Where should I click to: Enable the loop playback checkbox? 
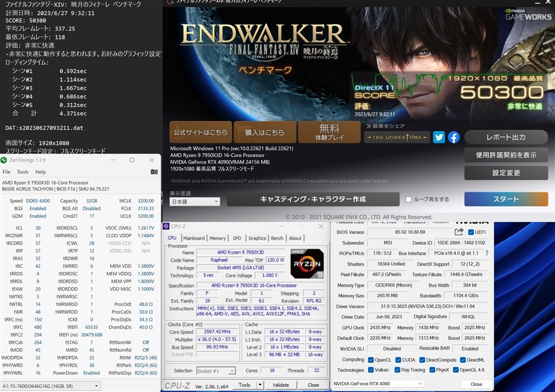(409, 200)
